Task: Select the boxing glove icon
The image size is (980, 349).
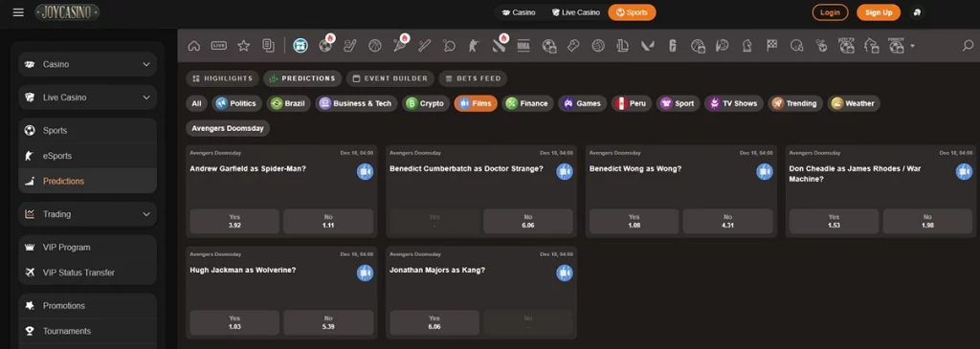Action: point(574,46)
